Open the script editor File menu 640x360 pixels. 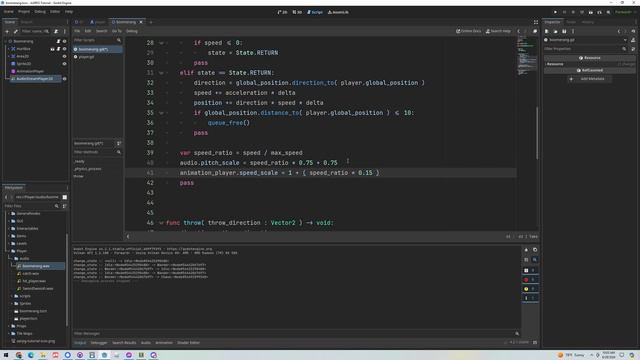click(x=77, y=31)
